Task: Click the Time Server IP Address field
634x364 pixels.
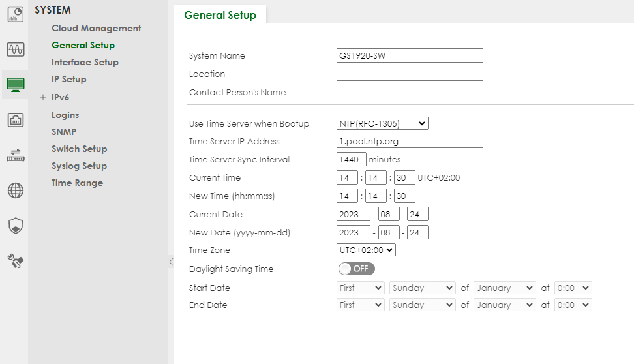Action: 410,141
